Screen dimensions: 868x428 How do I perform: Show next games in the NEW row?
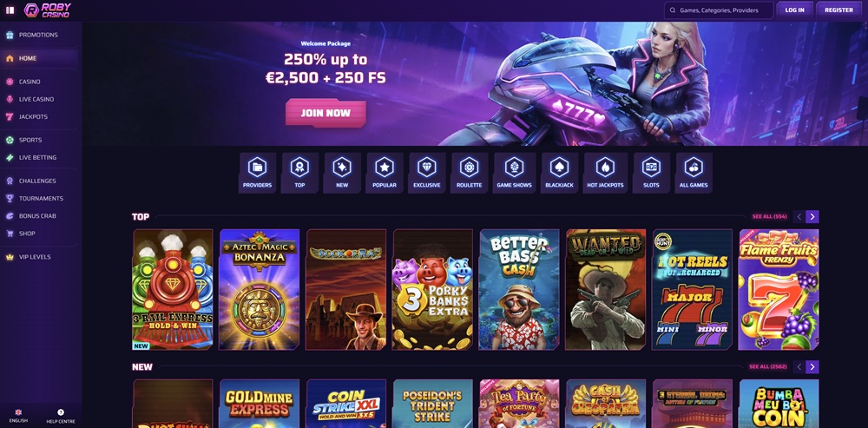(x=812, y=366)
